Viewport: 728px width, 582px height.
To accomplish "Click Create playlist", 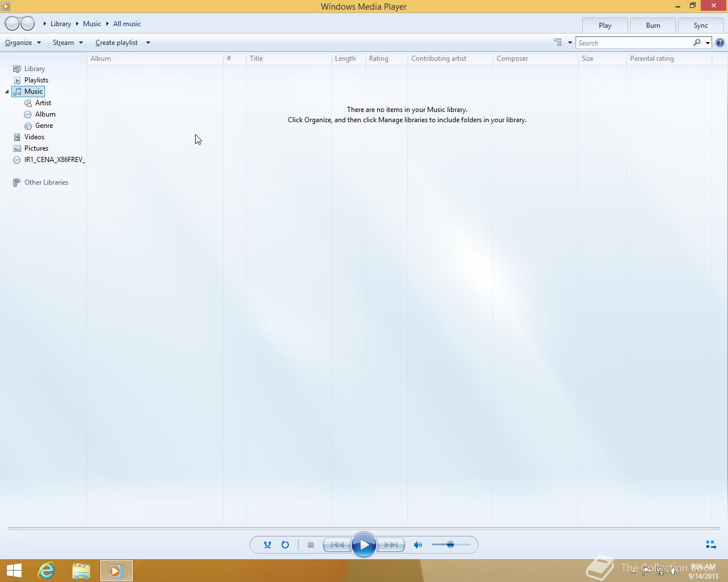I will tap(117, 43).
